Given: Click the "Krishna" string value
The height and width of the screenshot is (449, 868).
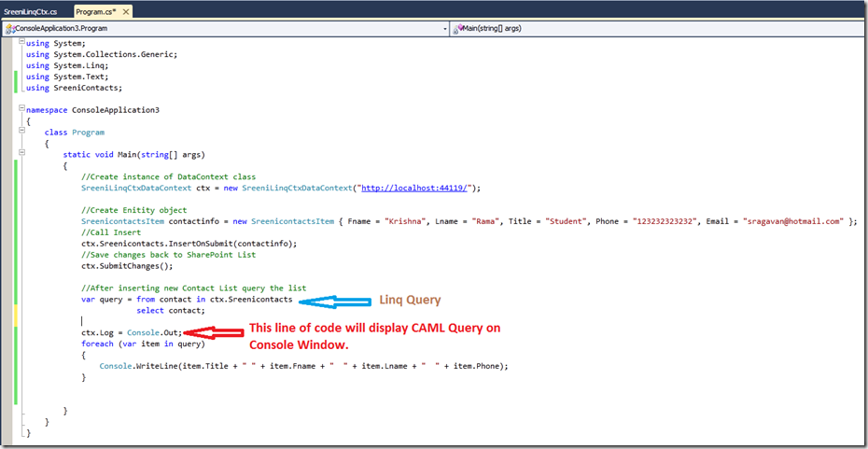Looking at the screenshot, I should [x=403, y=221].
